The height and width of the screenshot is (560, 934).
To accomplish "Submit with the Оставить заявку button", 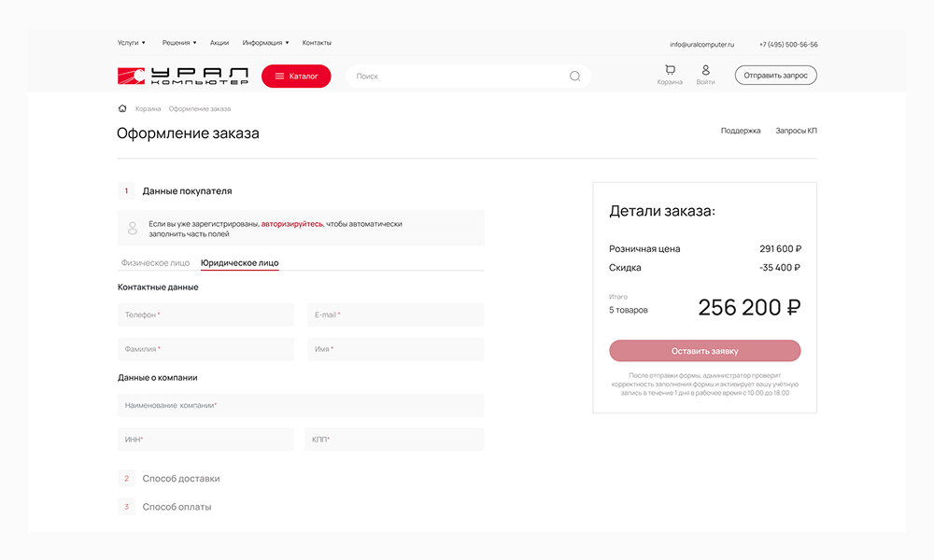I will coord(704,351).
